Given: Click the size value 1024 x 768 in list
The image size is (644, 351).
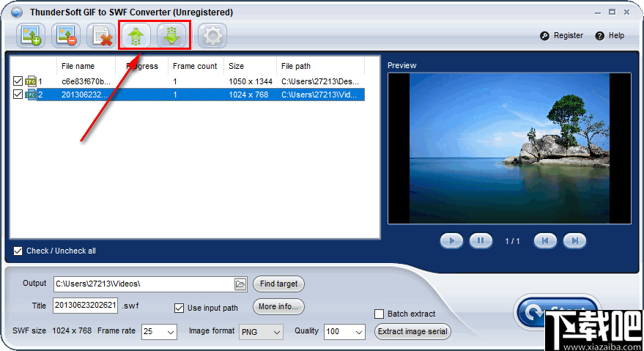Looking at the screenshot, I should [248, 95].
